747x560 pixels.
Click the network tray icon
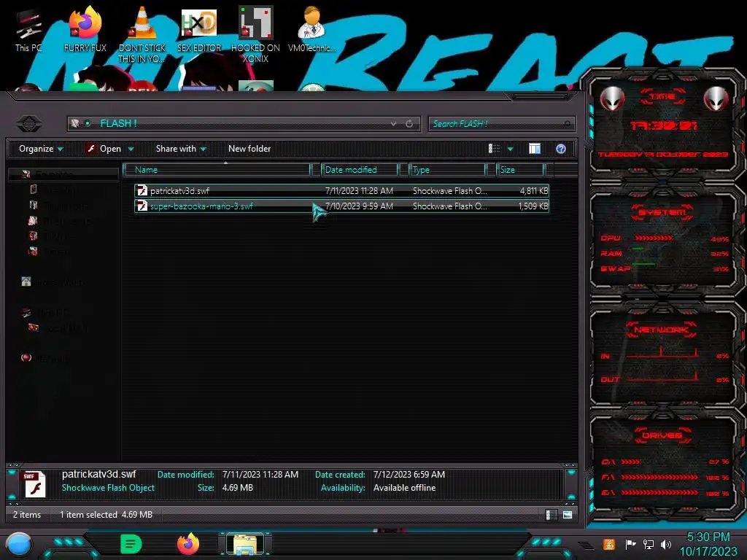point(648,544)
